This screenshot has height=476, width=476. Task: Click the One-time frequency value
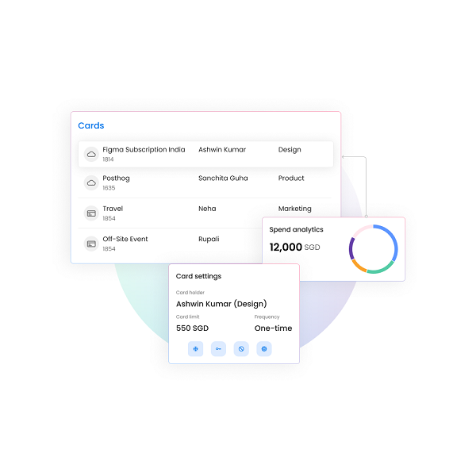[273, 328]
